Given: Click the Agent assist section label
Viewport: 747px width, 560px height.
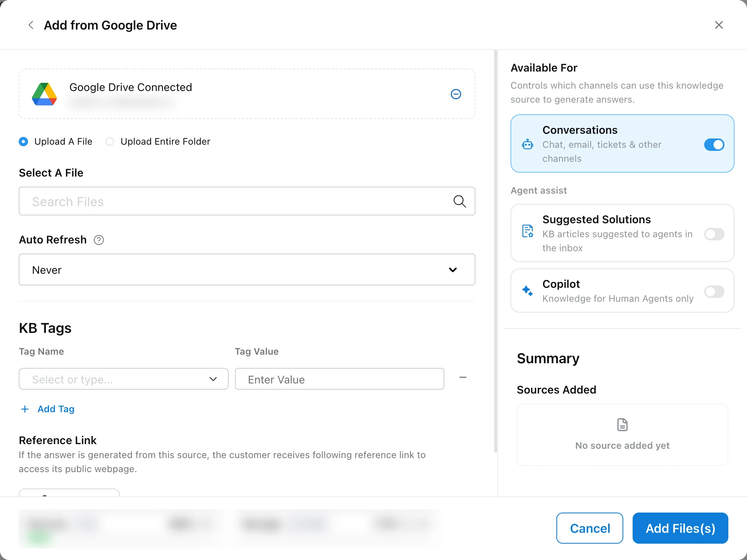Looking at the screenshot, I should (538, 191).
